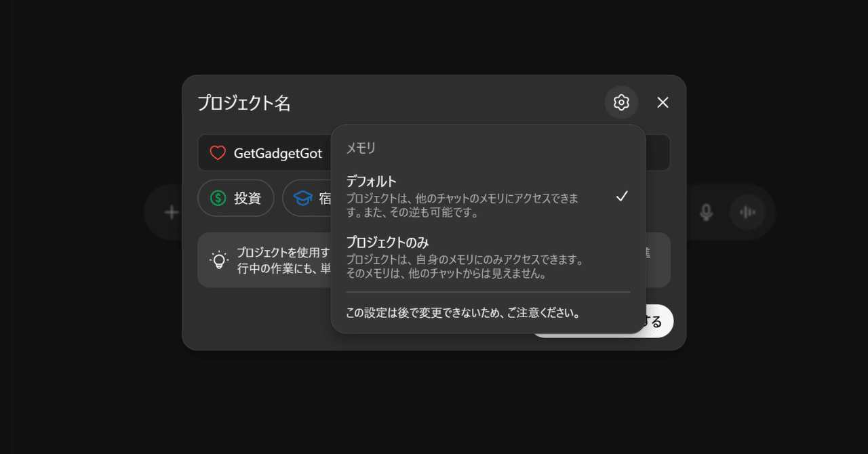Click the lightbulb tip icon
Screen dimensions: 868x454
(x=219, y=260)
